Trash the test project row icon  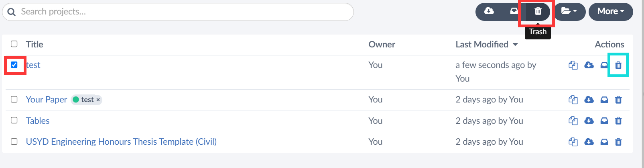point(618,65)
